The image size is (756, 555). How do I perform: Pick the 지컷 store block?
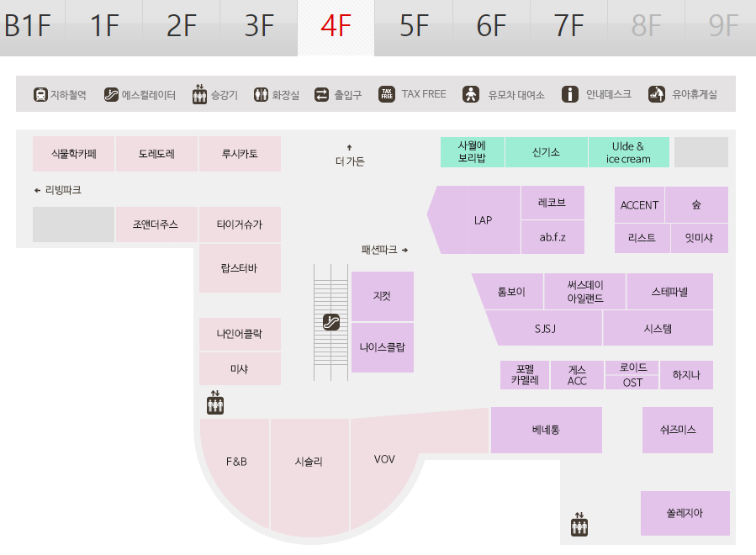tap(383, 296)
